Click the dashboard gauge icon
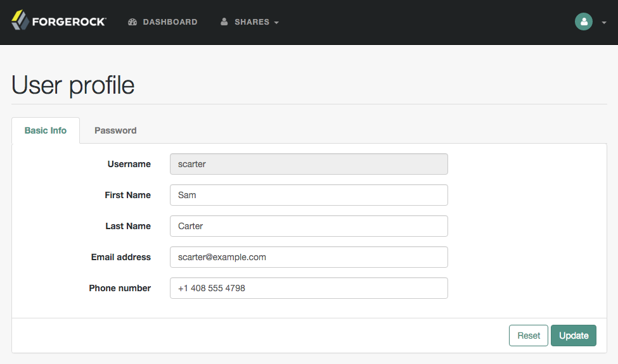The width and height of the screenshot is (618, 364). (132, 22)
